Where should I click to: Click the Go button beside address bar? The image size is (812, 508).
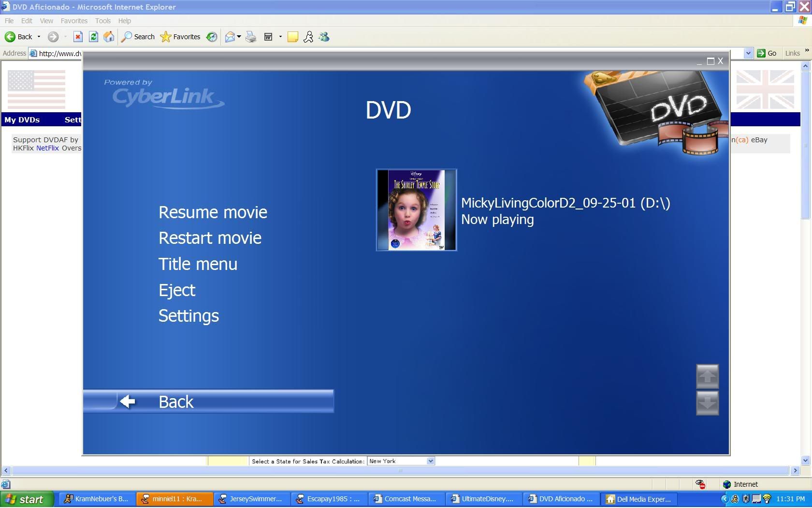767,53
